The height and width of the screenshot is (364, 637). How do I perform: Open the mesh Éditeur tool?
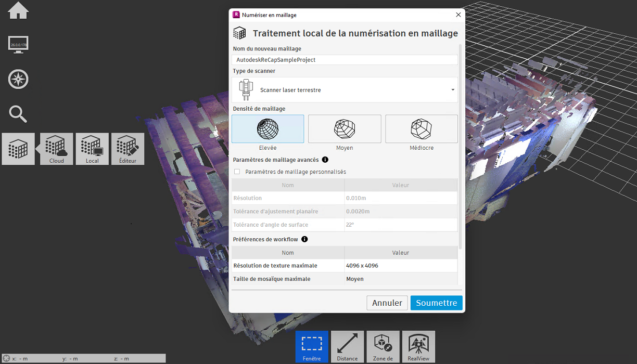click(128, 149)
